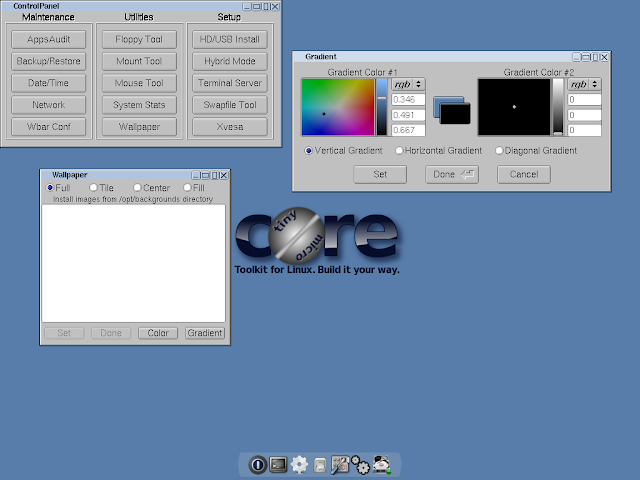
Task: Maximize the Wallpaper window
Action: 205,175
